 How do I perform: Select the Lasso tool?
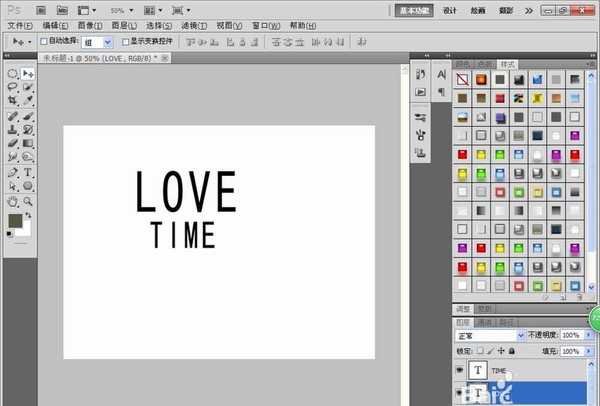[13, 87]
